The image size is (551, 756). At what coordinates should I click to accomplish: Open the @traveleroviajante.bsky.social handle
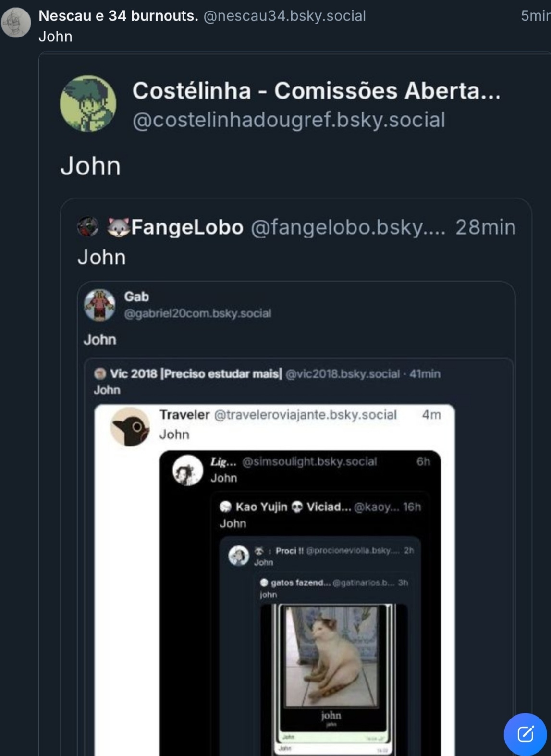pos(305,414)
